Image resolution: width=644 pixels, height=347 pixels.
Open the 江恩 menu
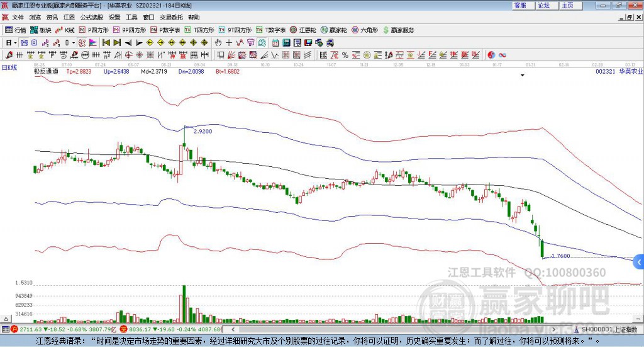(x=69, y=17)
